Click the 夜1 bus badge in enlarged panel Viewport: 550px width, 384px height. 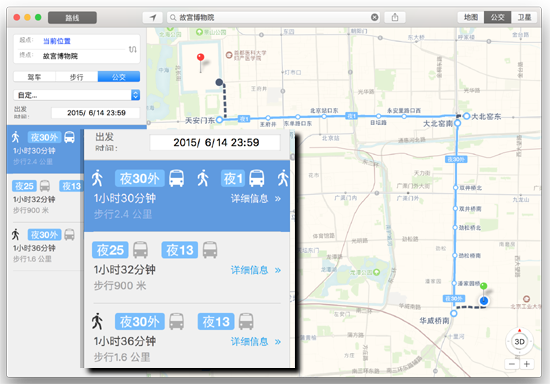click(233, 178)
